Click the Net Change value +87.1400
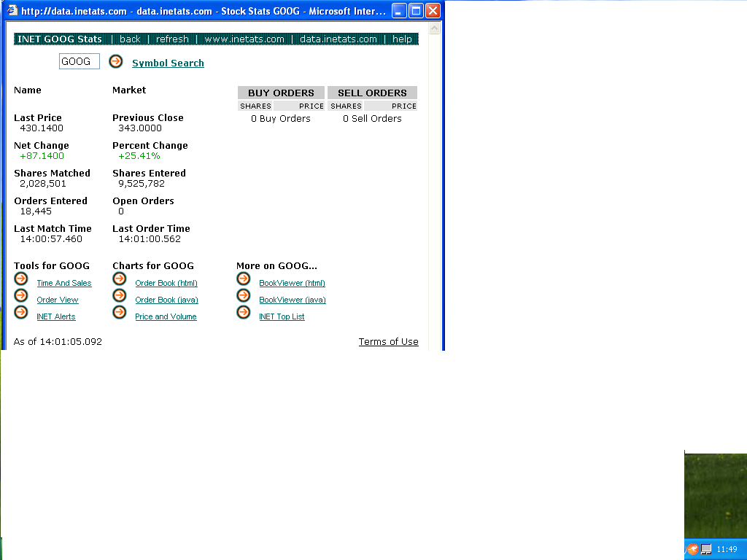This screenshot has height=560, width=747. click(42, 156)
